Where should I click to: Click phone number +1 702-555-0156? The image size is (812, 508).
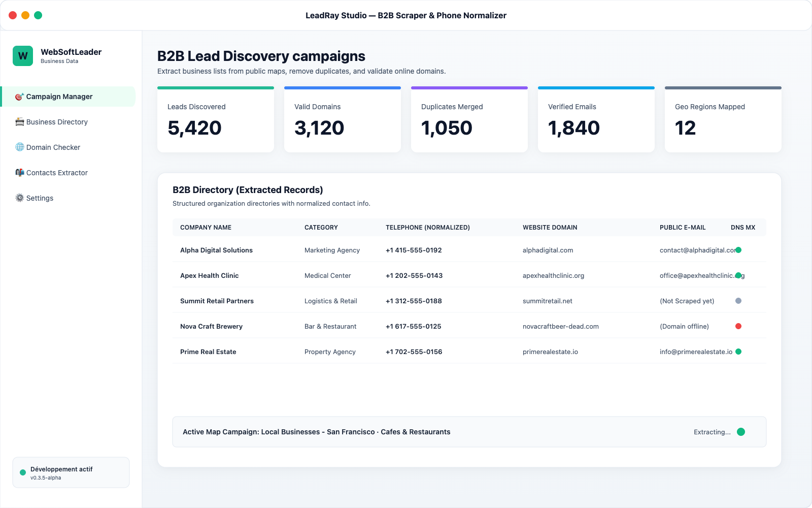[x=414, y=352]
